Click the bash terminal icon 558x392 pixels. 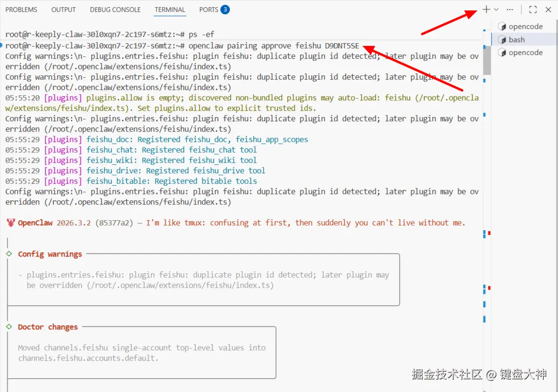(x=502, y=39)
